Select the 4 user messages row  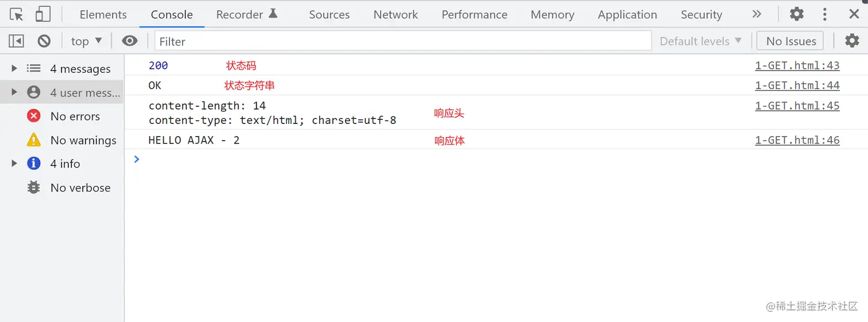(62, 92)
